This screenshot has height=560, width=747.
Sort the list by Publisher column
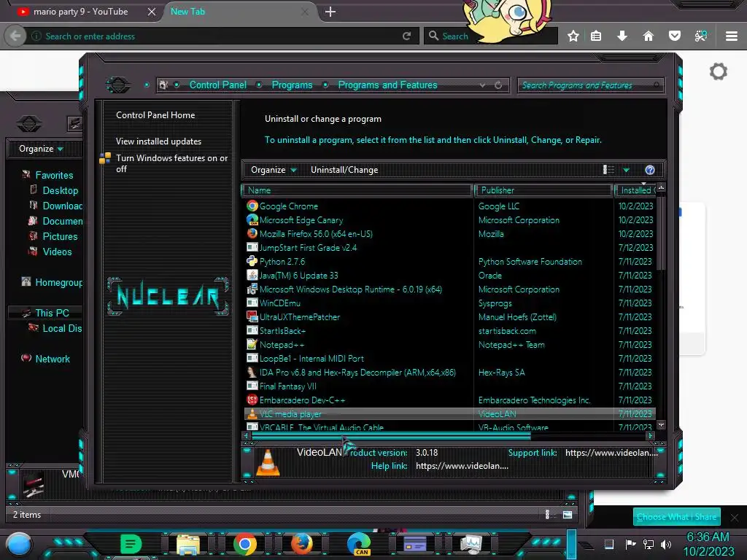pyautogui.click(x=543, y=190)
